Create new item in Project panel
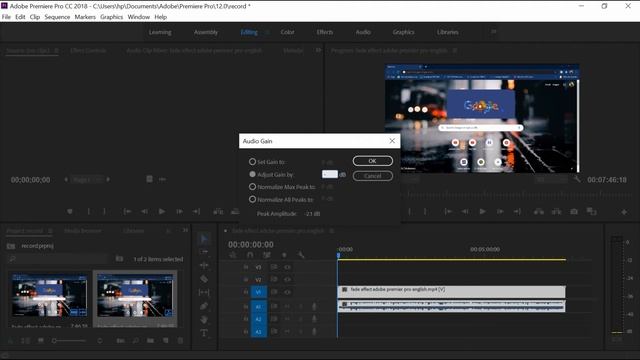The width and height of the screenshot is (640, 360). [x=166, y=340]
